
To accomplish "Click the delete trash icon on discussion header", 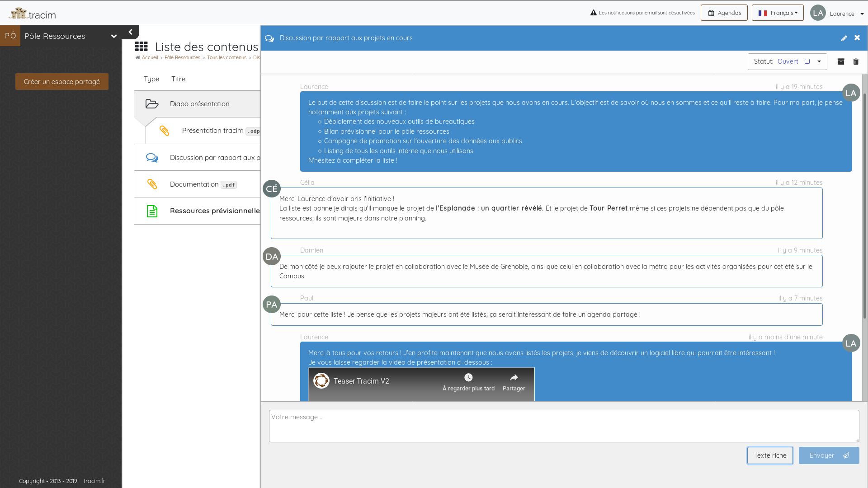I will (856, 61).
